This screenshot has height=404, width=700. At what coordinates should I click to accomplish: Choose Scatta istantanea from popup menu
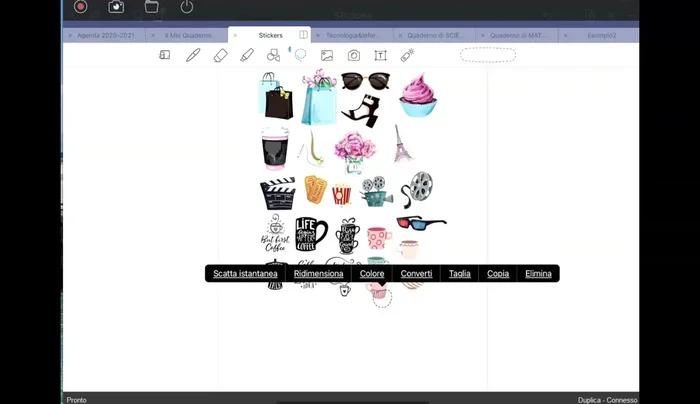click(245, 274)
